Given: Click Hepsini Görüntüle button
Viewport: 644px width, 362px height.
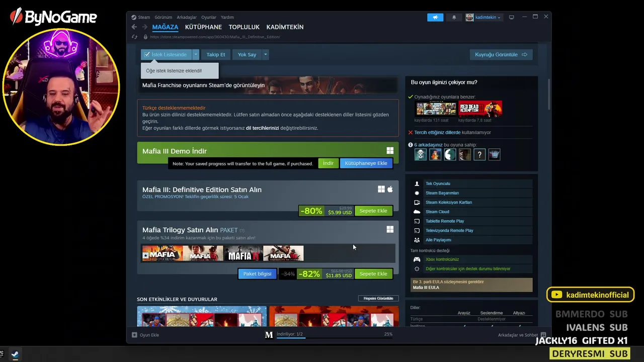Looking at the screenshot, I should [x=378, y=298].
